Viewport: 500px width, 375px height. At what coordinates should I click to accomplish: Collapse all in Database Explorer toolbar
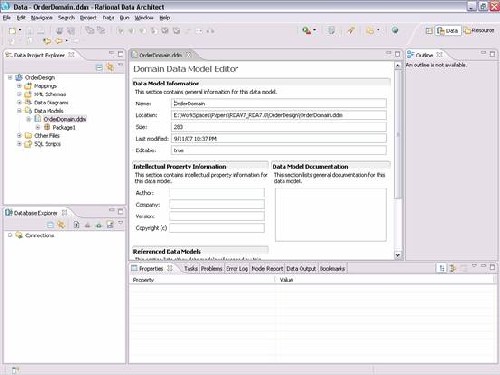pos(50,225)
